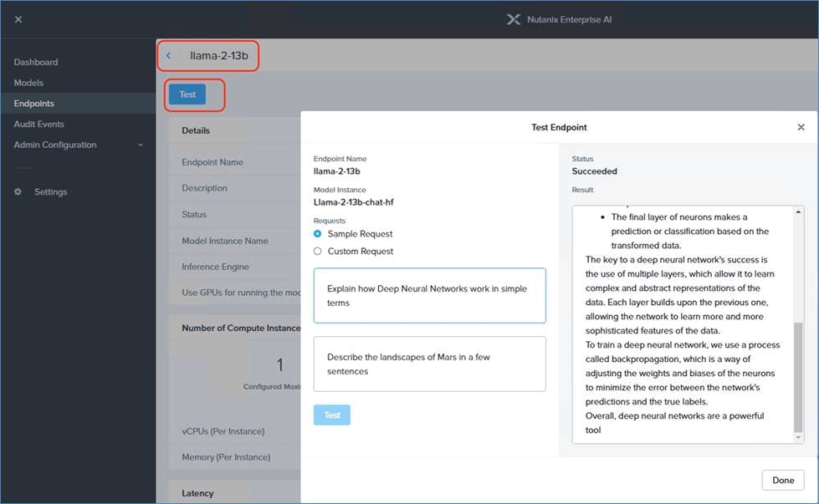Click the vCPUs (Per Instance) label

[x=223, y=431]
